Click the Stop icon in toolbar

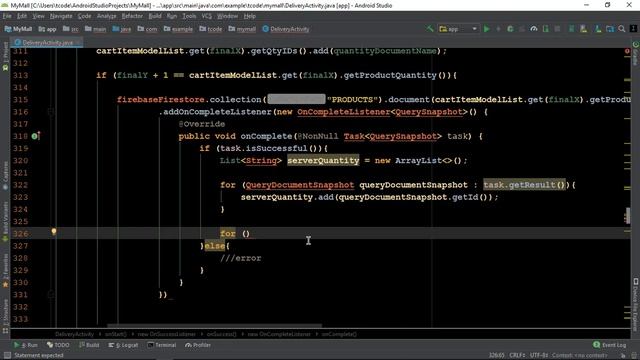[558, 29]
